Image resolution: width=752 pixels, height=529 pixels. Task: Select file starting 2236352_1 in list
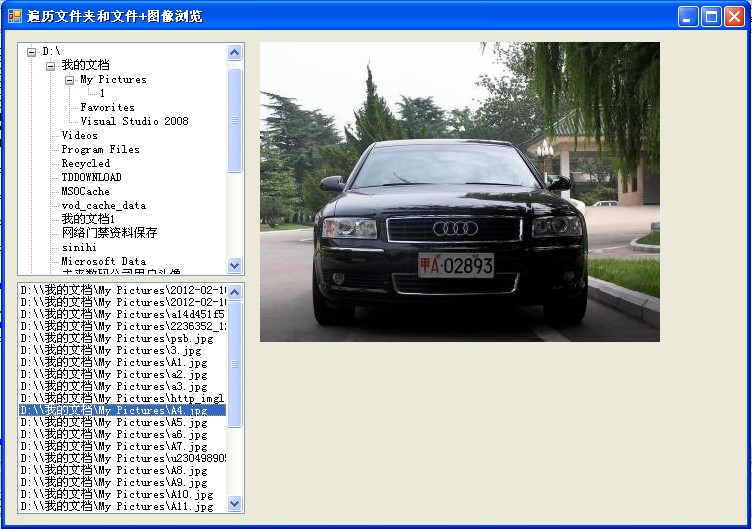[122, 327]
